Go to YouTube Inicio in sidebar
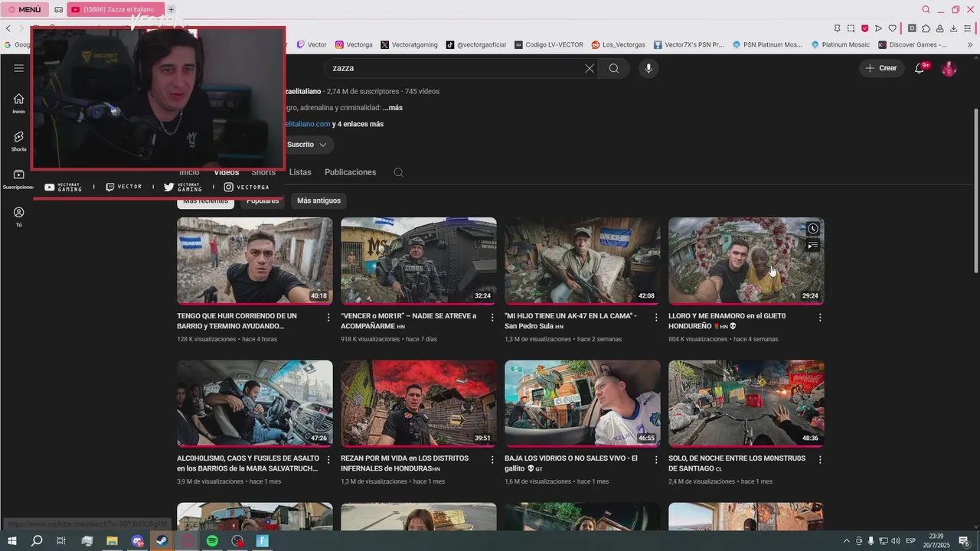This screenshot has width=980, height=551. [x=18, y=103]
